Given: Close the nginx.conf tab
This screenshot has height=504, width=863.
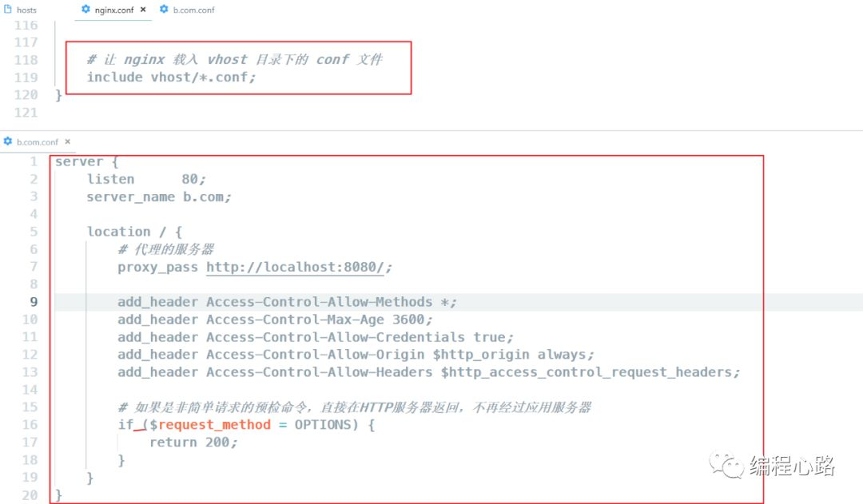Looking at the screenshot, I should pos(143,10).
